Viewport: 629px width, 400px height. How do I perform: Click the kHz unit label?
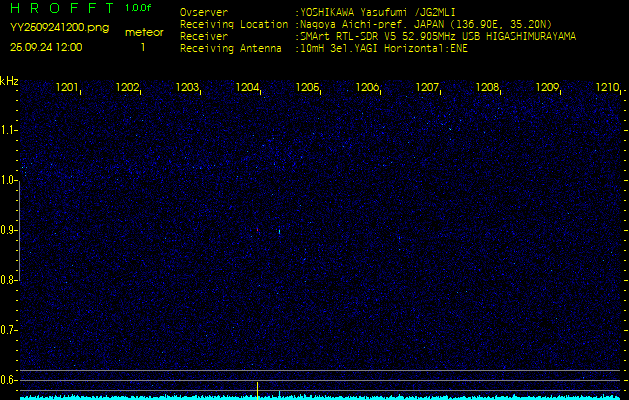[x=9, y=79]
